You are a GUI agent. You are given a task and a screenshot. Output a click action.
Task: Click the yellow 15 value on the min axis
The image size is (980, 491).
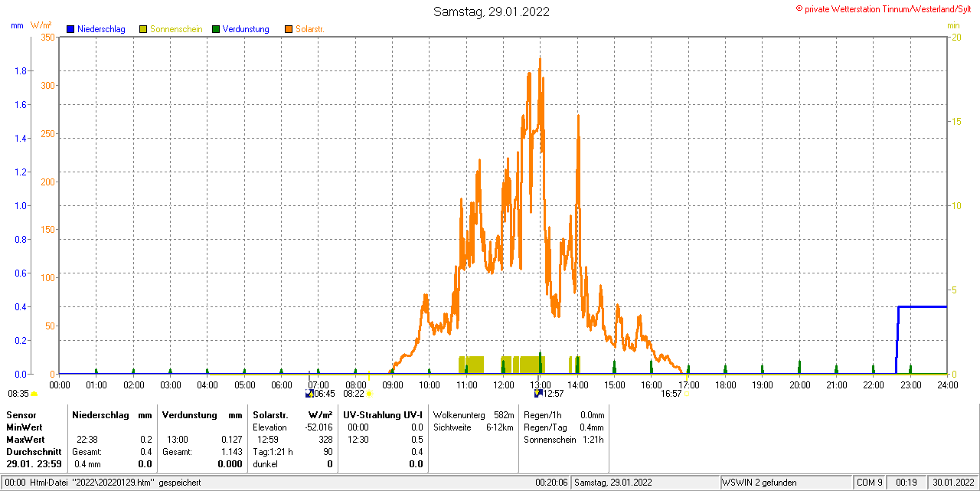956,122
